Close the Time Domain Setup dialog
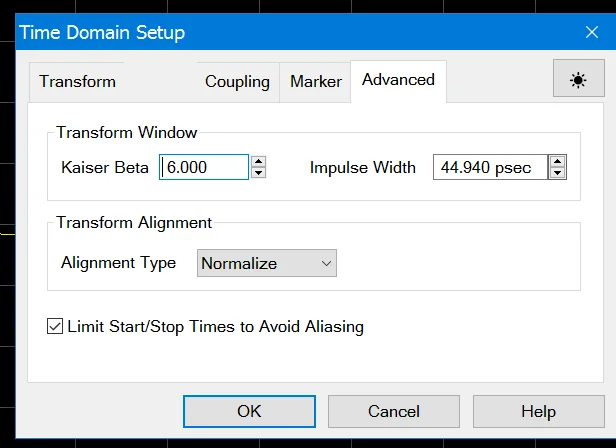 [x=590, y=32]
